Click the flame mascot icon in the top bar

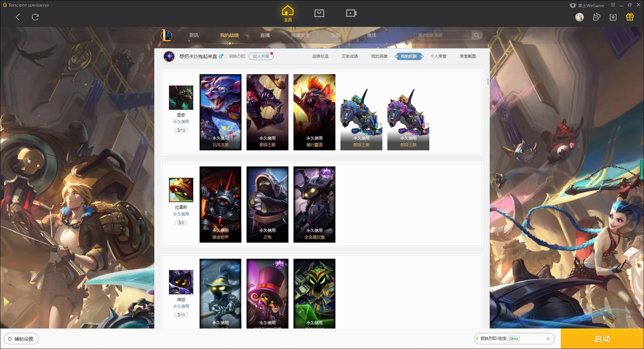click(x=596, y=17)
